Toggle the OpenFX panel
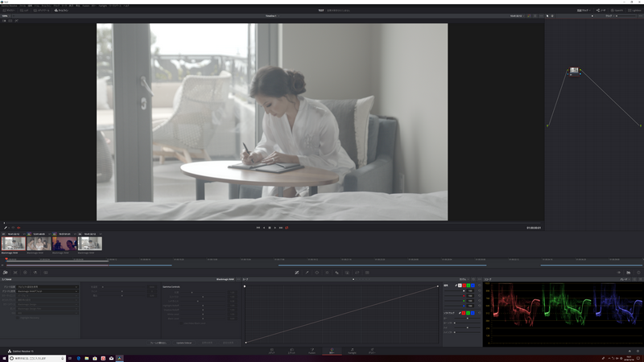Image resolution: width=644 pixels, height=362 pixels. click(x=617, y=10)
